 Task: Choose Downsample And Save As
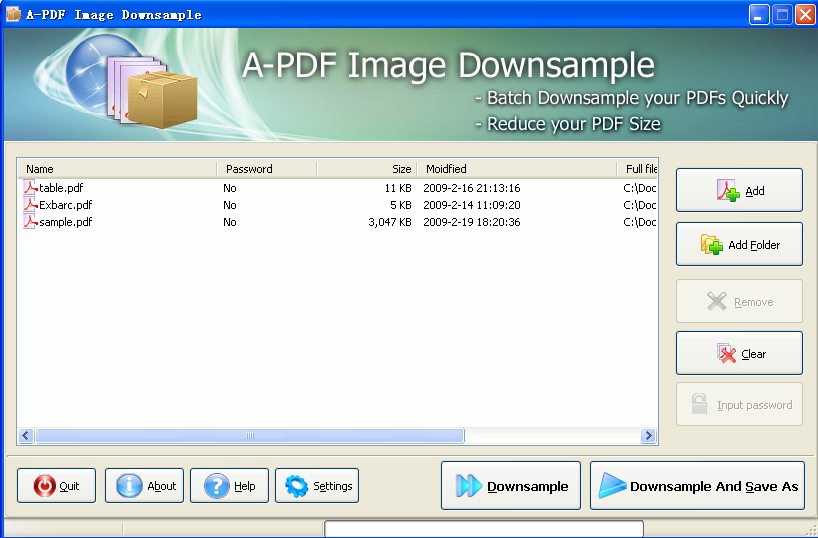pos(697,485)
